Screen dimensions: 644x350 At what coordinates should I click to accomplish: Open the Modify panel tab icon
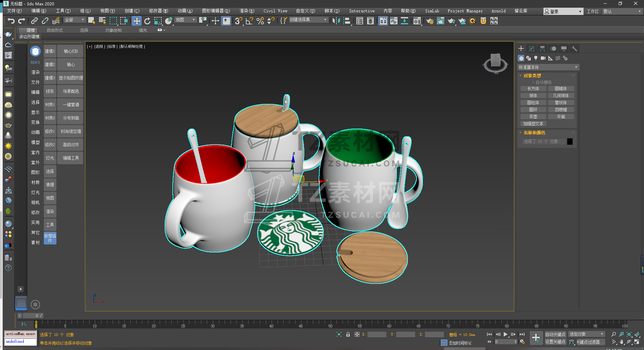(532, 49)
